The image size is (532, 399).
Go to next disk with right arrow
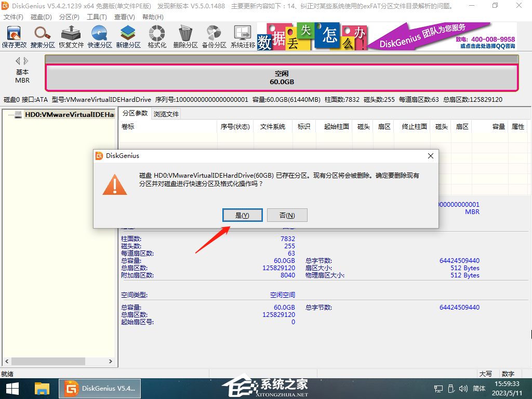pyautogui.click(x=26, y=61)
